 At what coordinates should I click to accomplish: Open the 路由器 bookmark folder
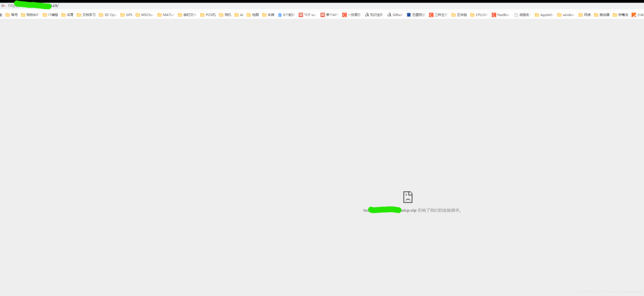click(x=602, y=15)
